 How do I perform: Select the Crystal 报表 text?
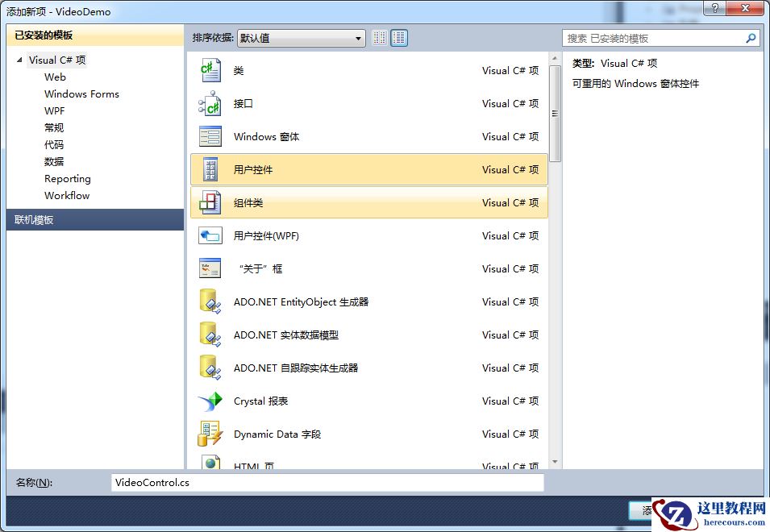click(260, 401)
